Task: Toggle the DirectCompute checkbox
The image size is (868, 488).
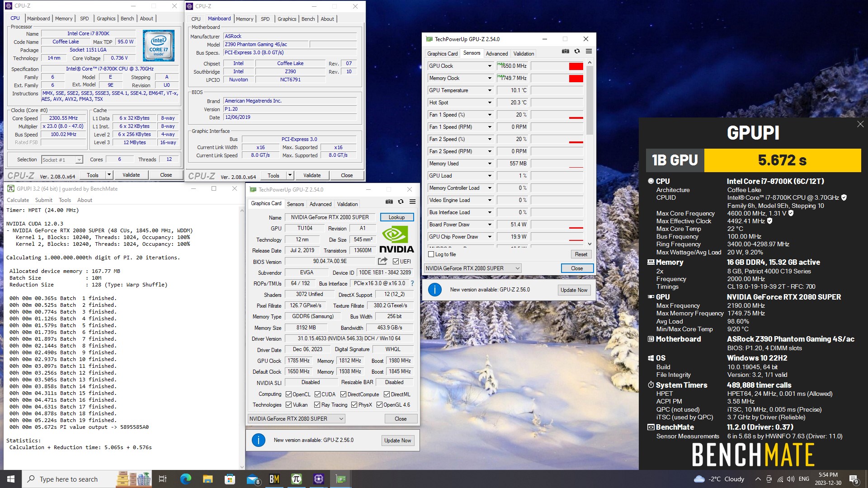Action: click(344, 394)
